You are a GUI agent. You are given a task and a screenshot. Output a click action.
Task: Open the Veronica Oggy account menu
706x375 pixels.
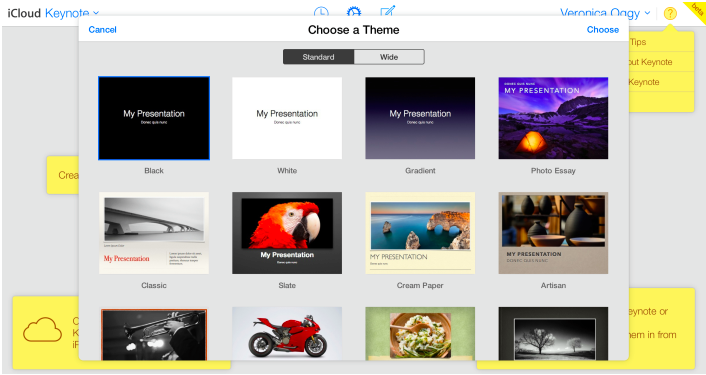605,13
